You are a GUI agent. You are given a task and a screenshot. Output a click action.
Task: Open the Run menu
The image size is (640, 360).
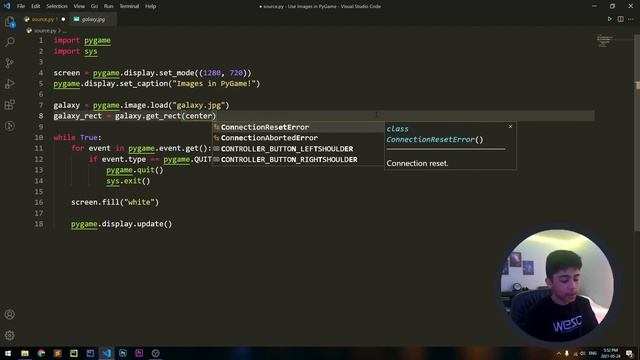(x=109, y=6)
